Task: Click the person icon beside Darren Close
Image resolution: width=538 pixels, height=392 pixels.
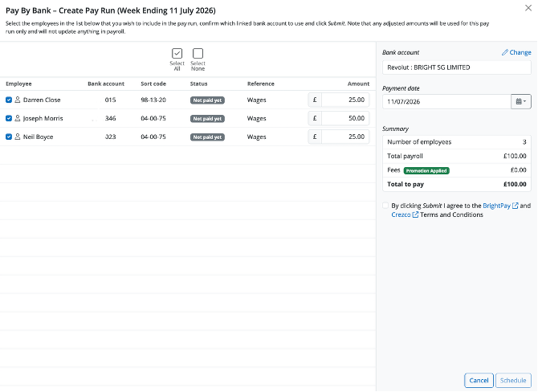Action: [18, 100]
